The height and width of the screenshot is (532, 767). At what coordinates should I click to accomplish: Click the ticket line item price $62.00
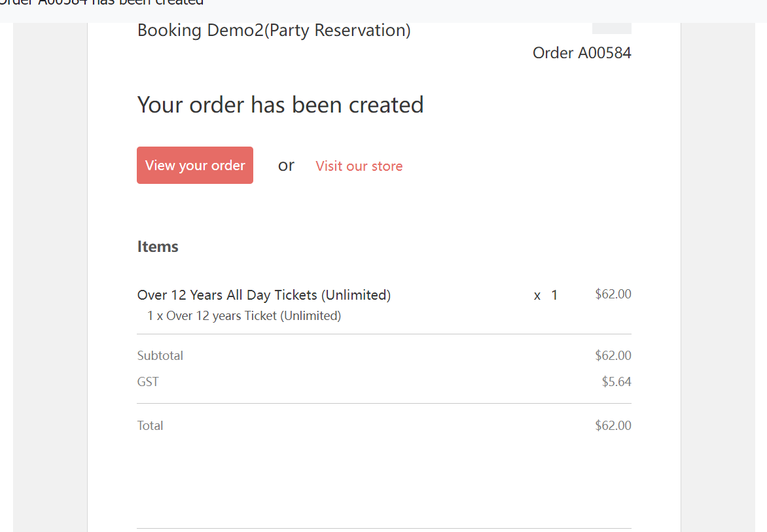point(613,294)
